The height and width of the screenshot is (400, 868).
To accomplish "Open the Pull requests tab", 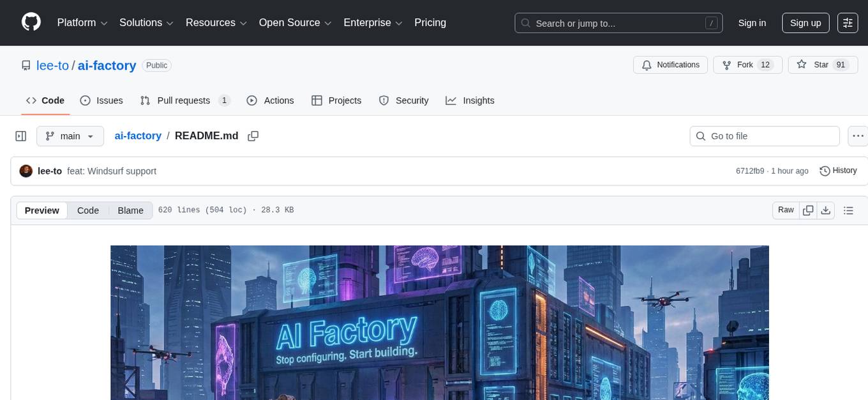I will coord(184,100).
